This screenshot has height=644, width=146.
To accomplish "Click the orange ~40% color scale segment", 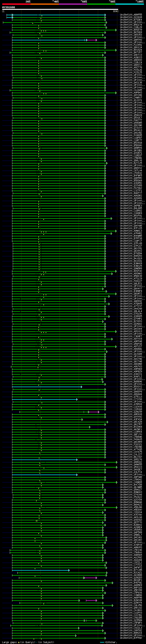I will [x=45, y=4].
